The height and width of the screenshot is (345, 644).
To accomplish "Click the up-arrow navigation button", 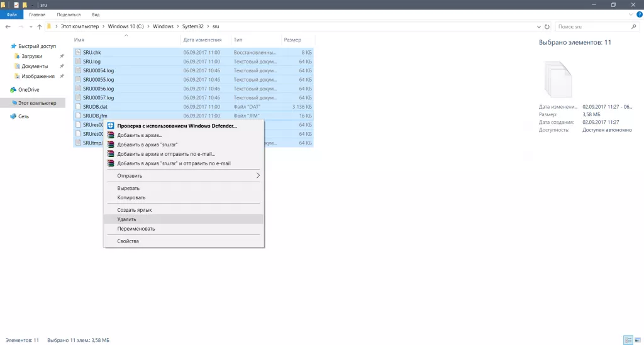I will pyautogui.click(x=39, y=27).
